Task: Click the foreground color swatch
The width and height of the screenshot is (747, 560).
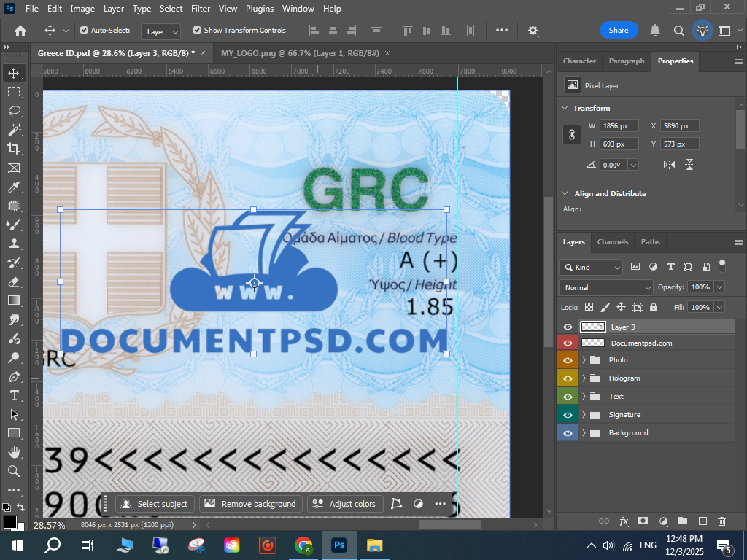Action: click(x=9, y=521)
